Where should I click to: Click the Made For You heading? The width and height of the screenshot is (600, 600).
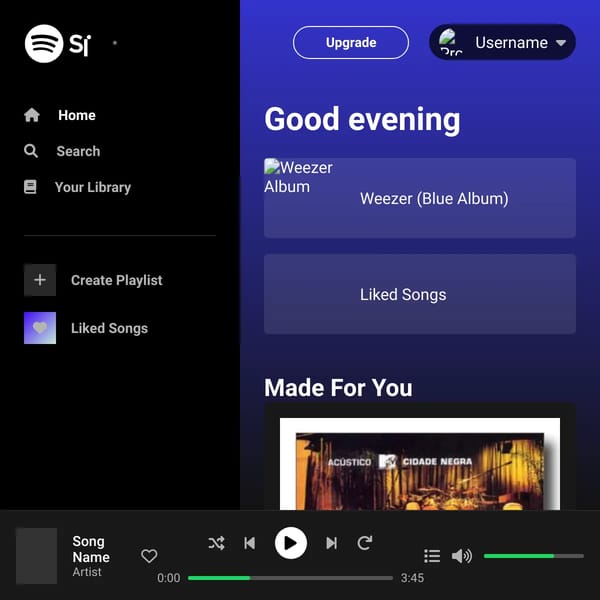(x=338, y=388)
